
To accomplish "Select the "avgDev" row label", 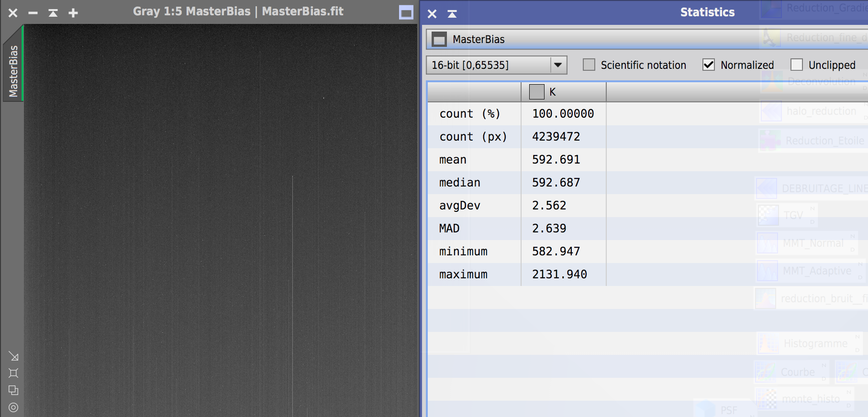I will click(x=460, y=206).
